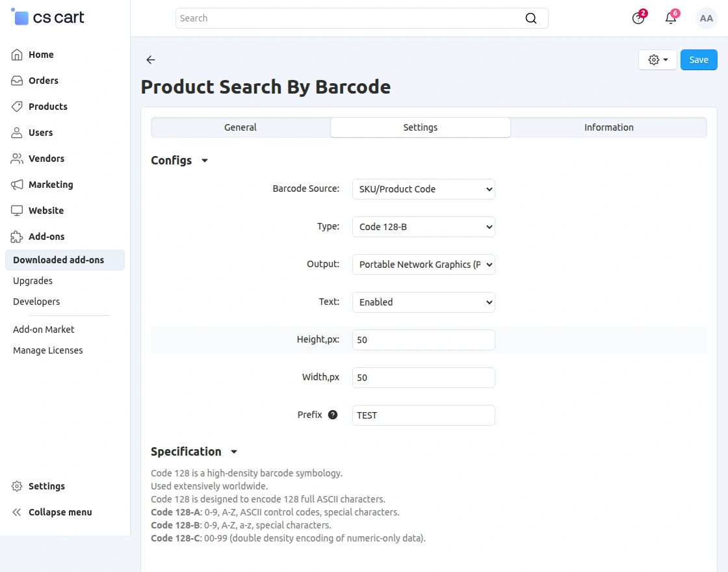Screen dimensions: 728x572
Task: Select Downloaded add-ons in sidebar
Action: (65, 260)
